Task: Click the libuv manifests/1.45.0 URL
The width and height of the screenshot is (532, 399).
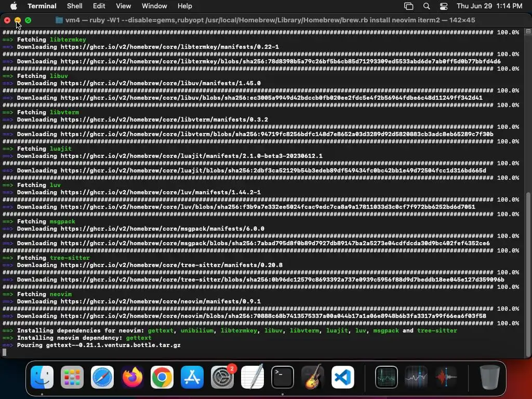Action: 161,83
